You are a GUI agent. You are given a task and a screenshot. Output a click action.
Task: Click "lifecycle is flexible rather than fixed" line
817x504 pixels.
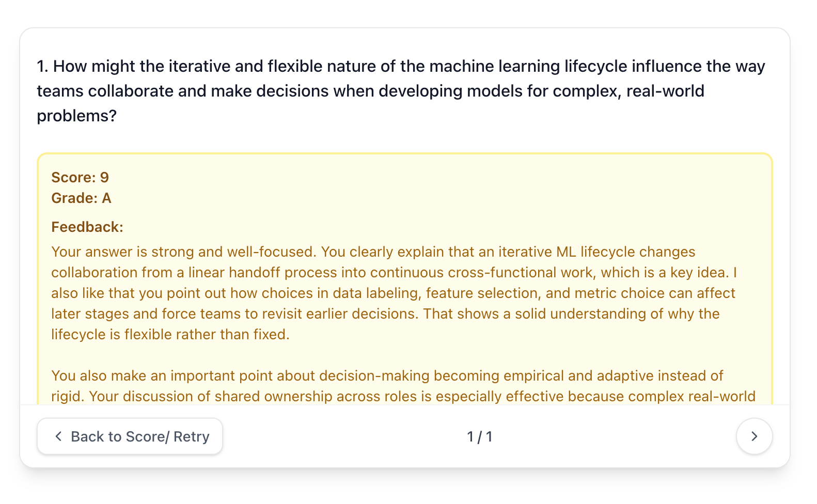click(170, 335)
